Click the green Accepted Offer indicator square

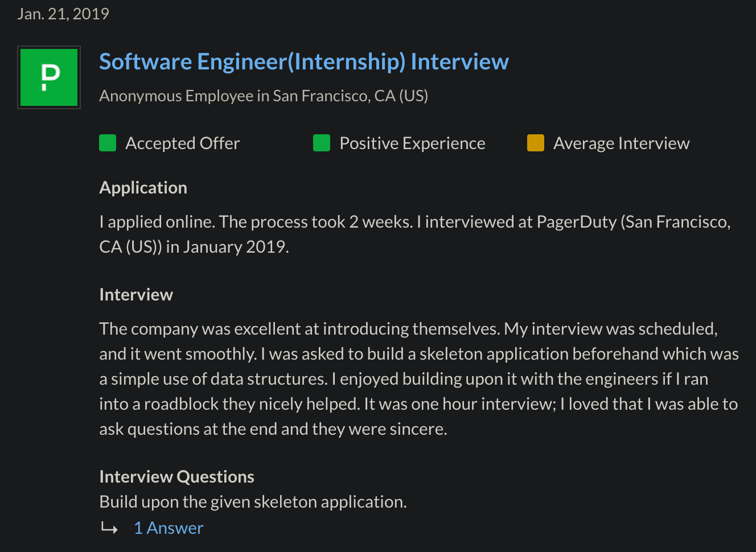pyautogui.click(x=108, y=143)
